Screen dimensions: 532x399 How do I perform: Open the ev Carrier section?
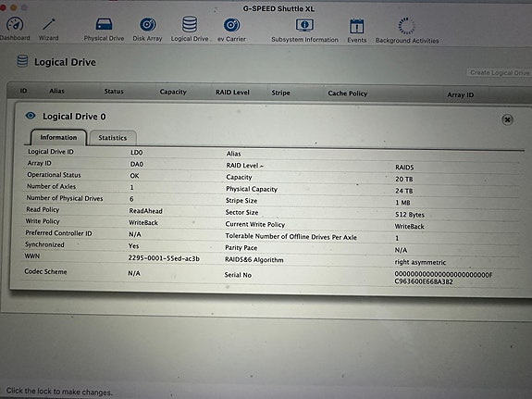pyautogui.click(x=231, y=30)
